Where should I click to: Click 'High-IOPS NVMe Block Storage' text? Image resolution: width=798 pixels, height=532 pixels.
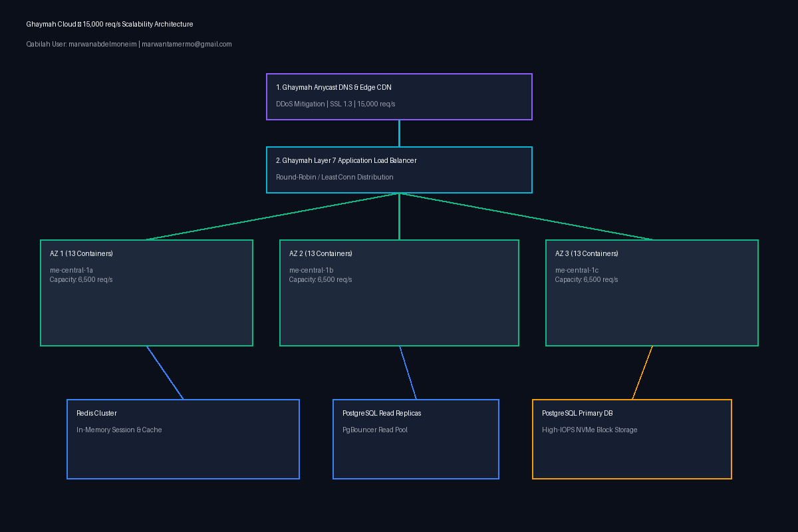[x=589, y=430]
